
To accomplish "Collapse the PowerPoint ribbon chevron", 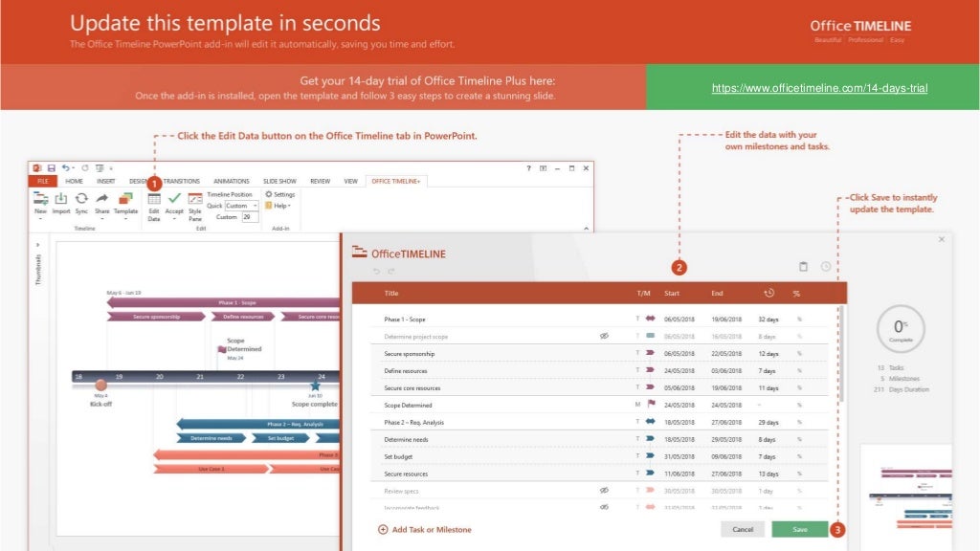I will pos(587,229).
